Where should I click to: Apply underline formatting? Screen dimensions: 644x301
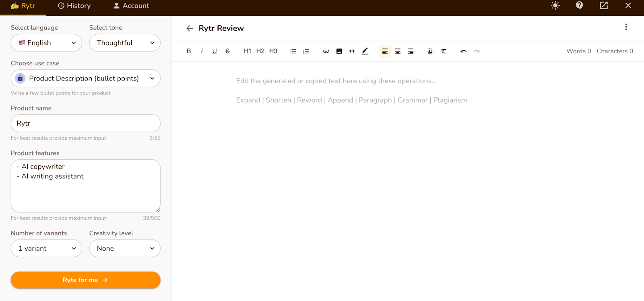coord(215,51)
